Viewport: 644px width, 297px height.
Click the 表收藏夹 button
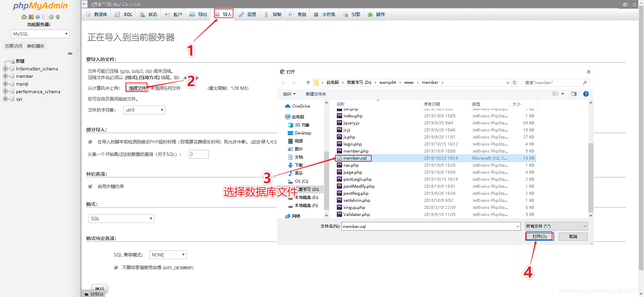point(36,46)
